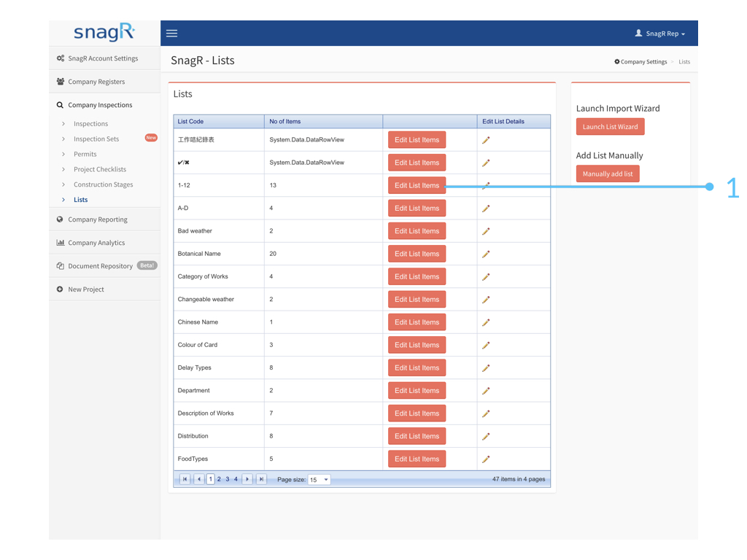This screenshot has height=560, width=747.
Task: Edit list items for FoodTypes
Action: [x=417, y=459]
